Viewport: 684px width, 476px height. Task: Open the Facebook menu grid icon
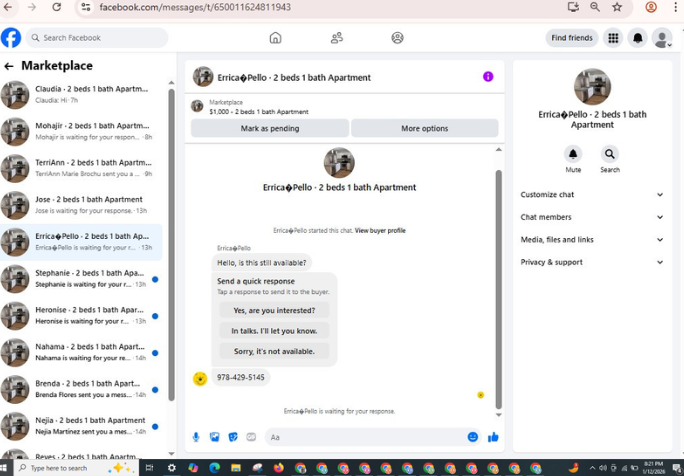point(613,38)
